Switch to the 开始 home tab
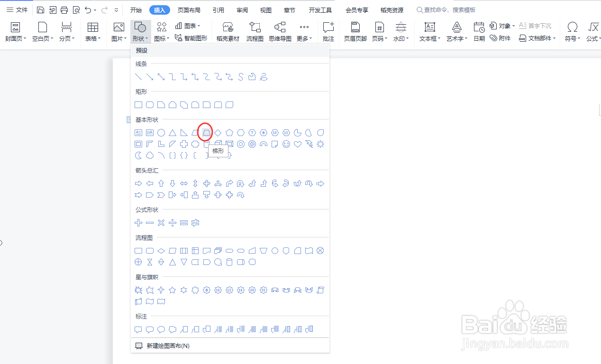601x364 pixels. point(136,10)
